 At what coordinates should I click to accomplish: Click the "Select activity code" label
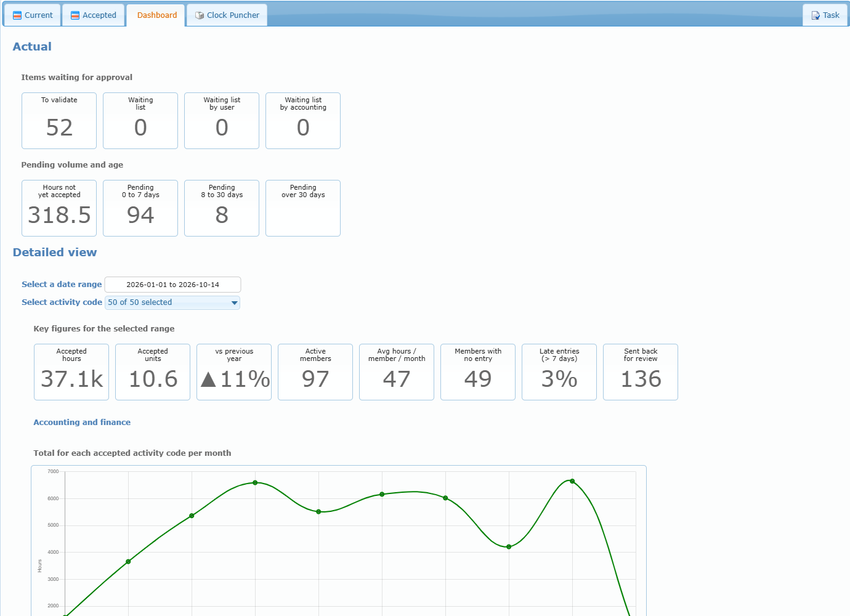[62, 302]
